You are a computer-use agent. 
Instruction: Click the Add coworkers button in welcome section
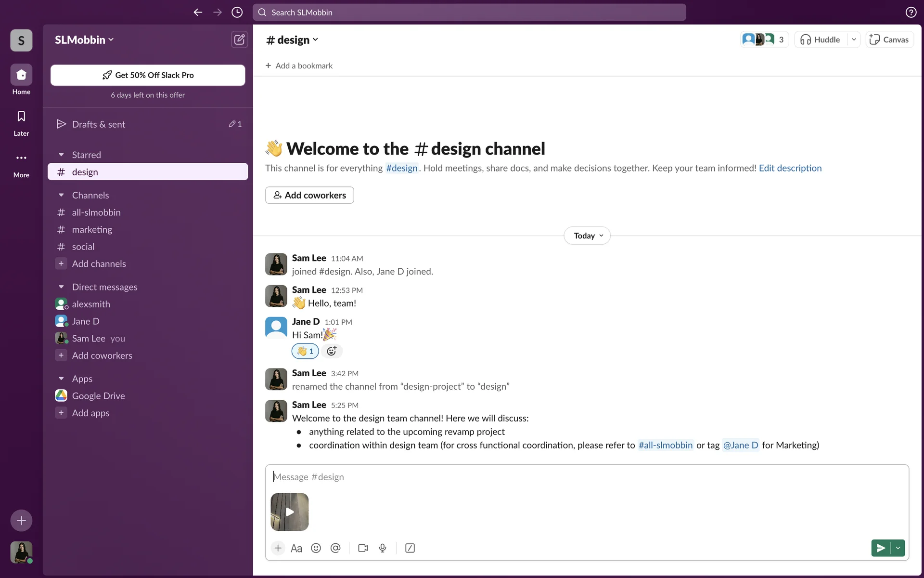click(x=309, y=195)
